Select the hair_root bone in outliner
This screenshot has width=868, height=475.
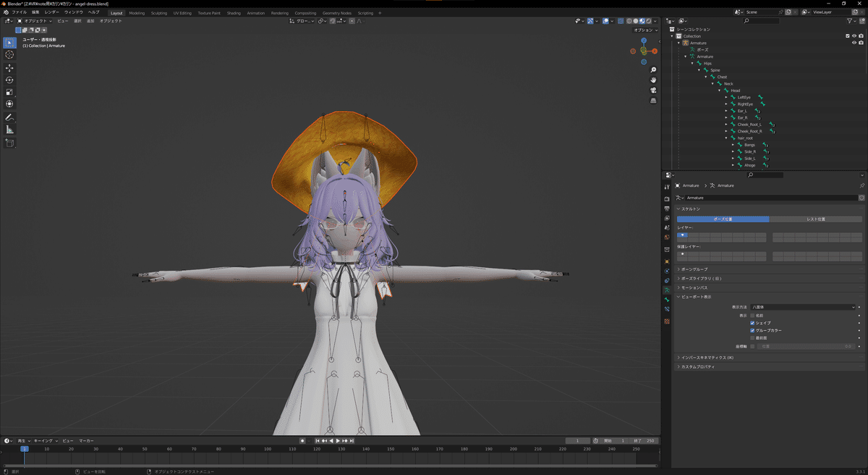point(746,138)
